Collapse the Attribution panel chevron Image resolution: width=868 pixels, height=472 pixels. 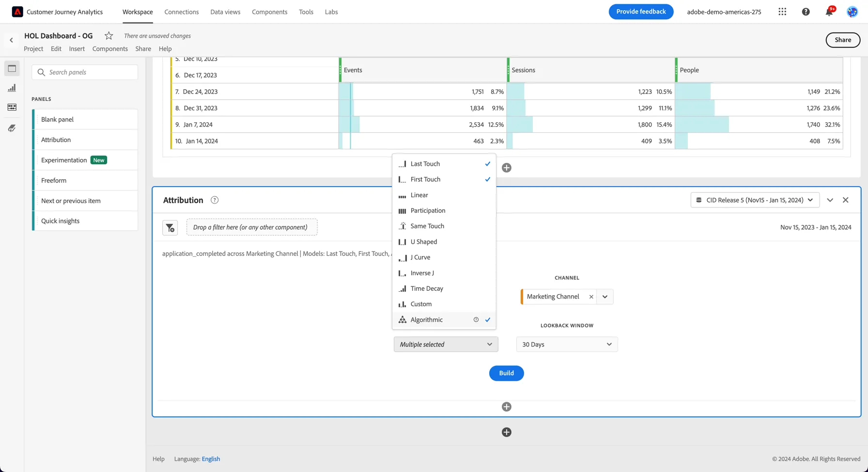pos(830,200)
